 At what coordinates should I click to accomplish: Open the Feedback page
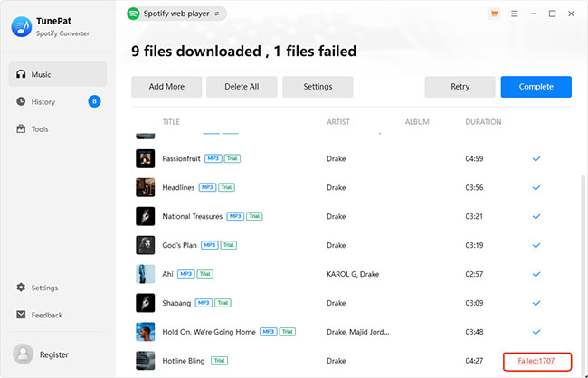(58, 315)
